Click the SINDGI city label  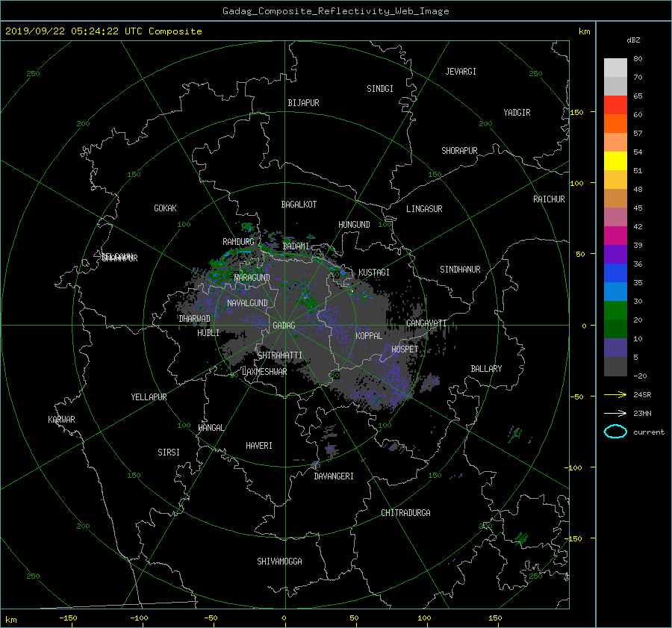[380, 89]
